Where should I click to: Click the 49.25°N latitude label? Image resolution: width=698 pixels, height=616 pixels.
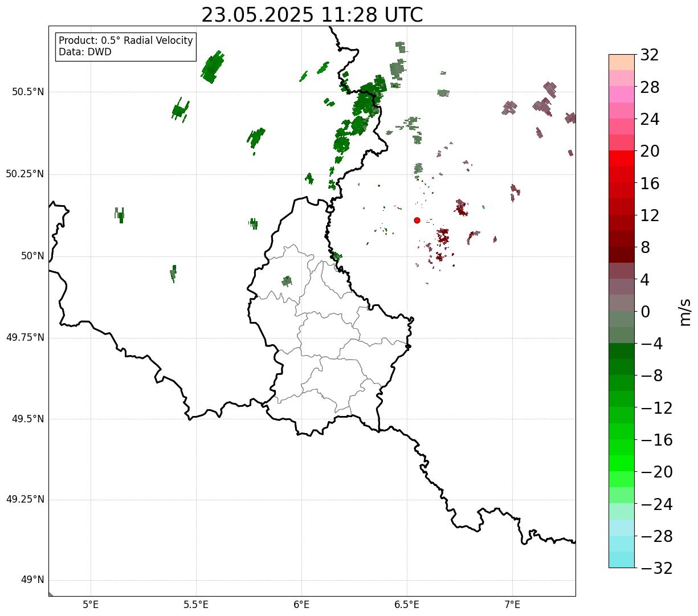pos(25,500)
